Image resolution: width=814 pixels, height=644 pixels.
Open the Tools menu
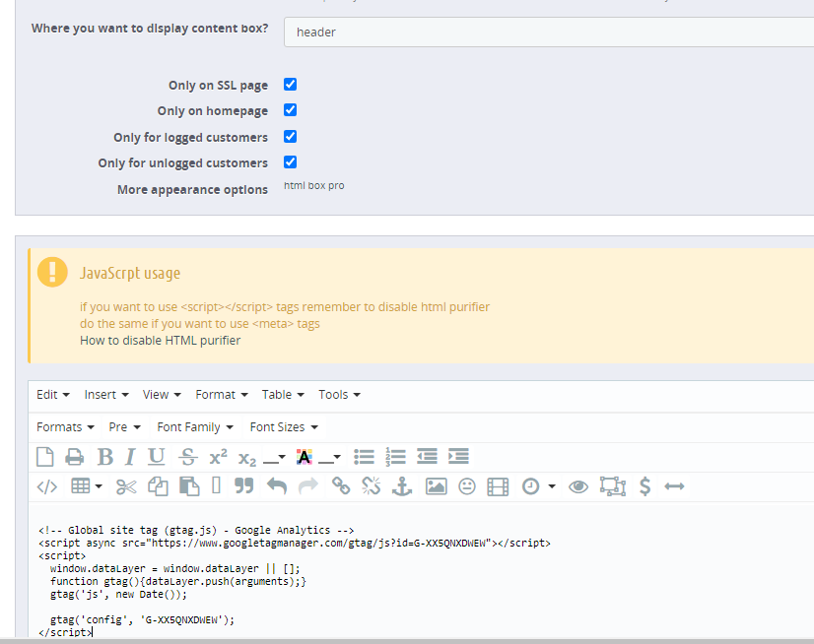340,395
